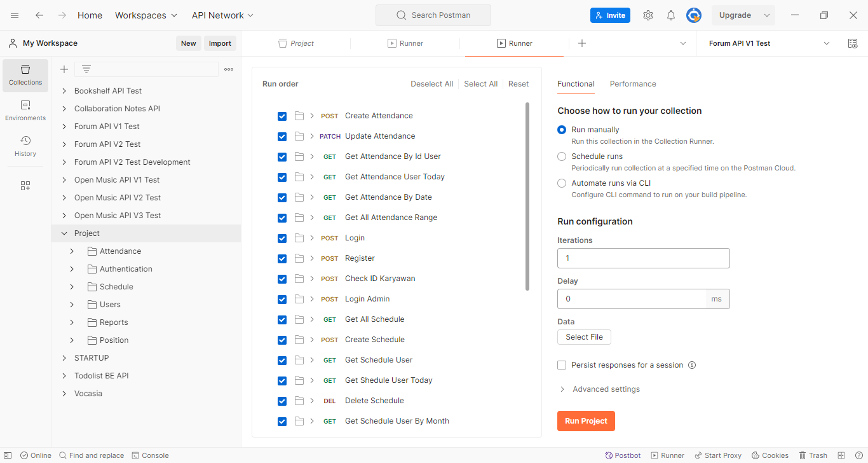Click the Invite button
This screenshot has width=868, height=463.
(x=610, y=15)
